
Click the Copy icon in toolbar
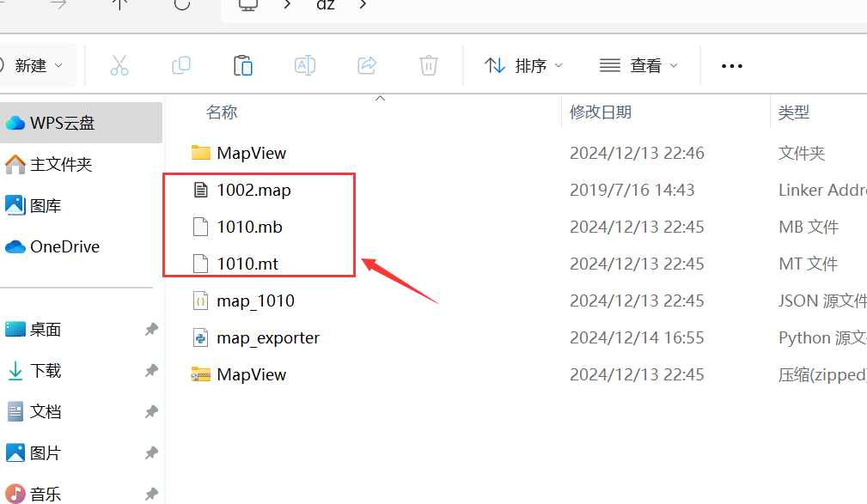pos(181,65)
